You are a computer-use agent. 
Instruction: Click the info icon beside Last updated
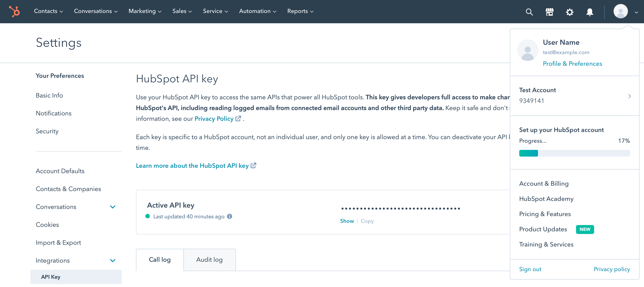coord(229,217)
